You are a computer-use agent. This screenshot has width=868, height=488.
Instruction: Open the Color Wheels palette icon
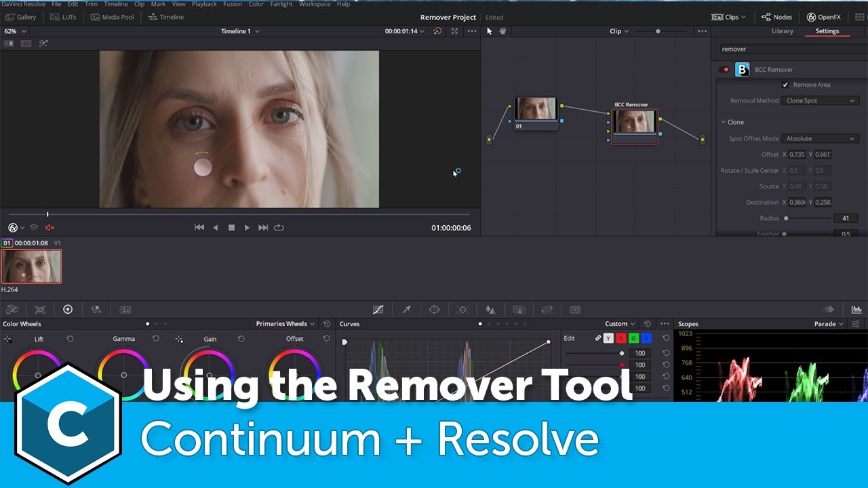pyautogui.click(x=68, y=309)
